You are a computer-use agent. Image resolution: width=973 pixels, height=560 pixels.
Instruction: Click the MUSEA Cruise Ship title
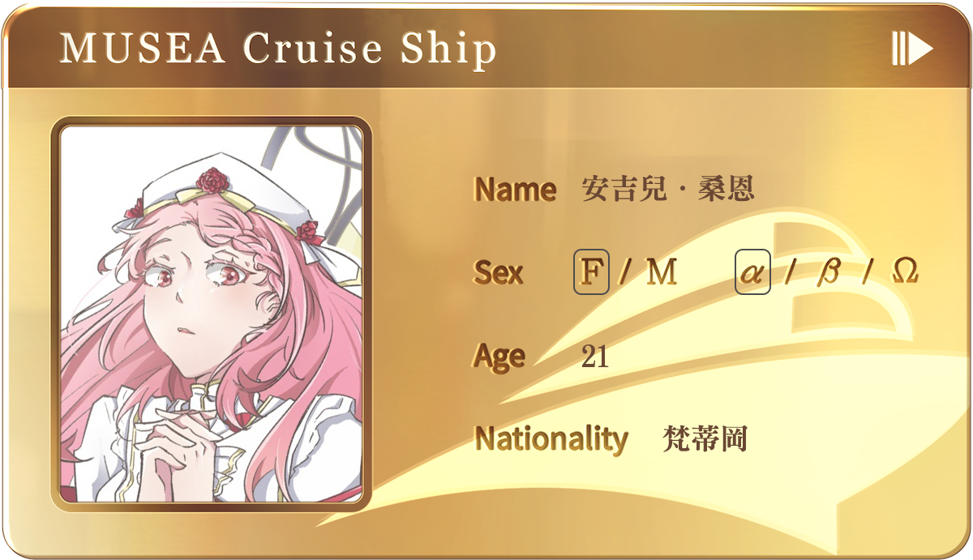point(278,49)
